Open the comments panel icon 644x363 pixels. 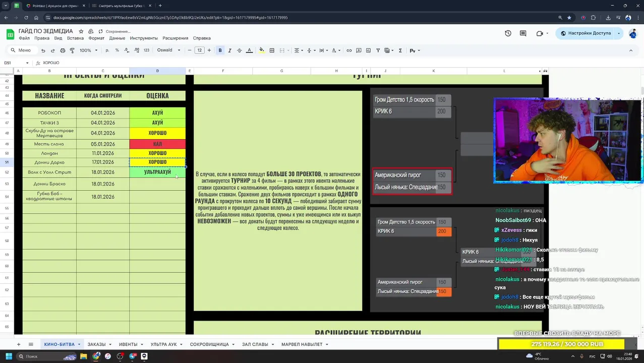(523, 33)
